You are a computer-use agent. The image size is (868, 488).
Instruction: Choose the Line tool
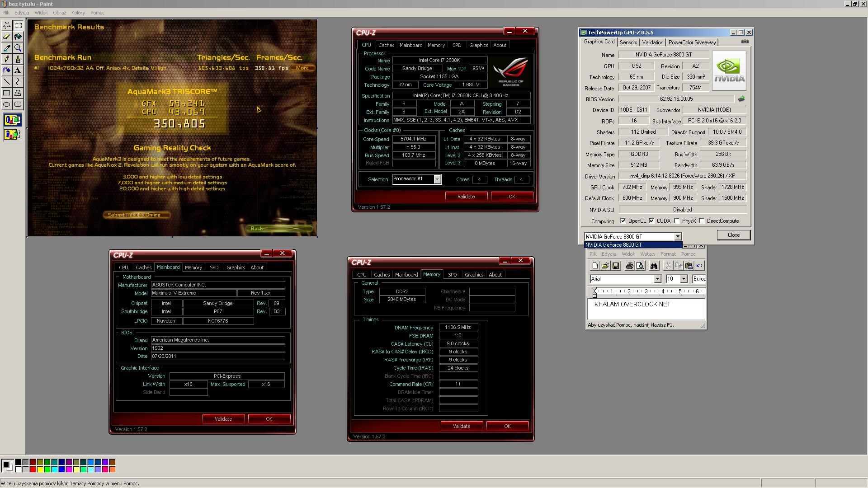[7, 82]
